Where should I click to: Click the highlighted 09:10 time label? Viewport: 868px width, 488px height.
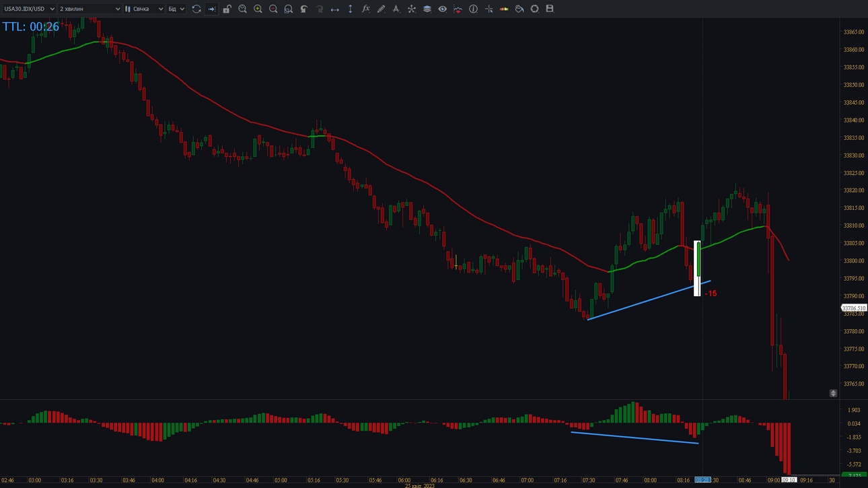pyautogui.click(x=789, y=480)
